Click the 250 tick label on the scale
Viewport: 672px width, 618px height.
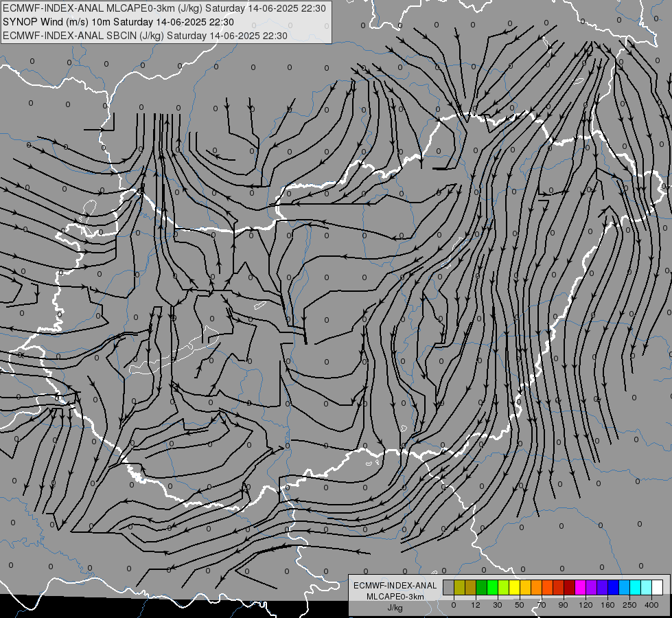coord(629,605)
